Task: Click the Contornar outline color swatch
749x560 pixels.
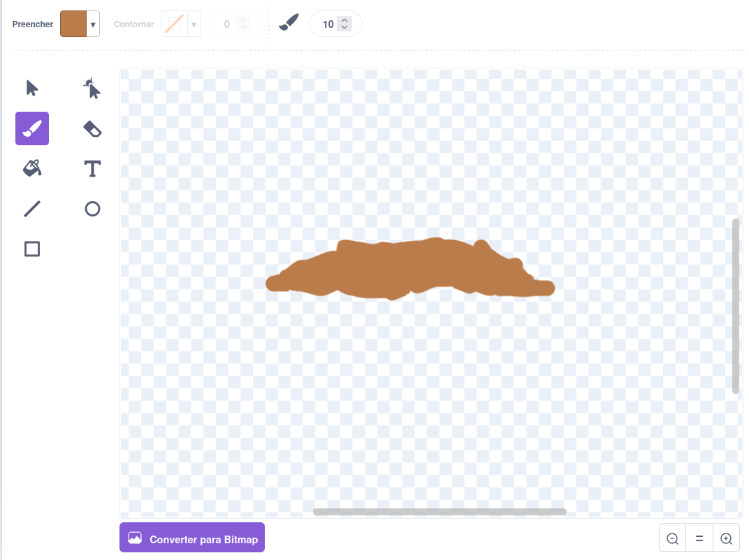Action: tap(175, 24)
